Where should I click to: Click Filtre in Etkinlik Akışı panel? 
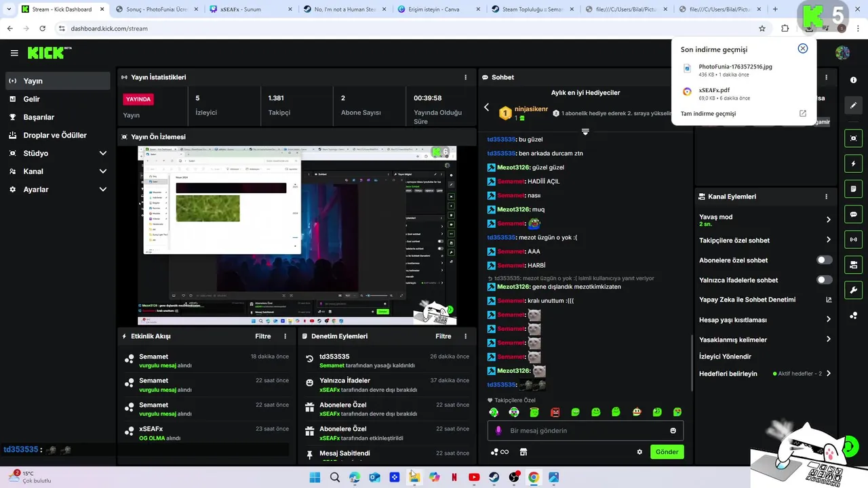pyautogui.click(x=263, y=336)
